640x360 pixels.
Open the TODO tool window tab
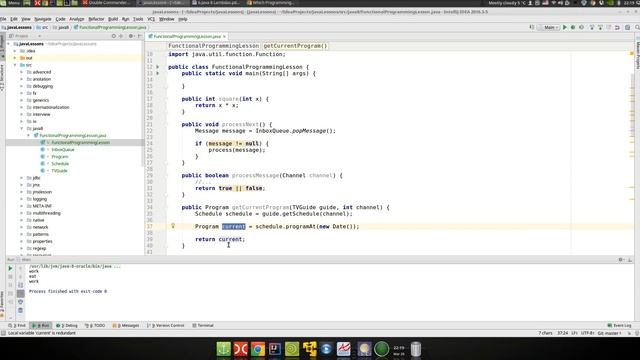(x=95, y=325)
